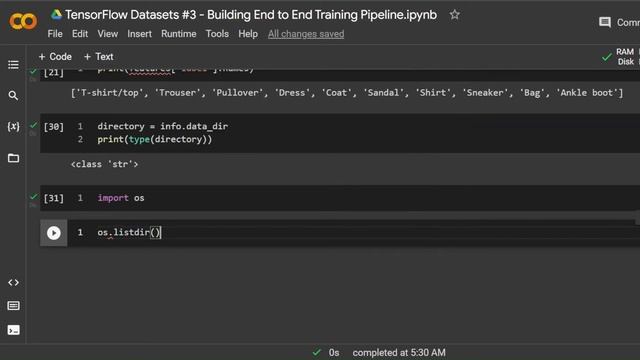Select the directory = info.data_dir cell
The height and width of the screenshot is (360, 640).
click(340, 133)
